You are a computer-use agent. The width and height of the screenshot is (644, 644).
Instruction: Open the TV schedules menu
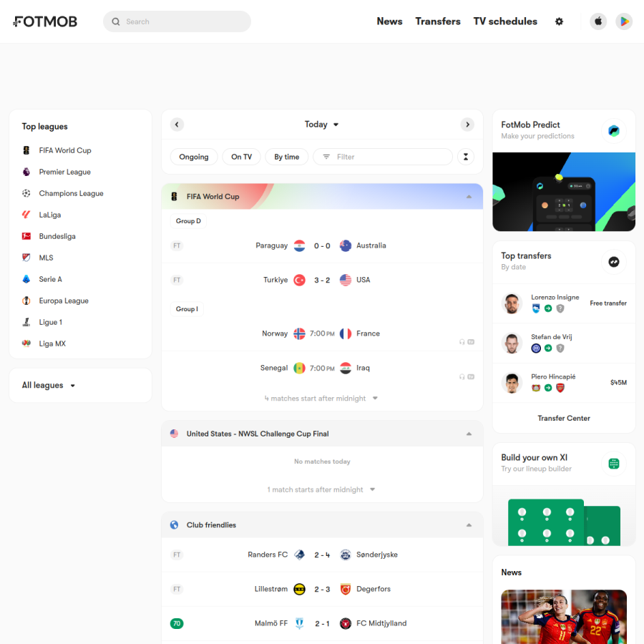point(505,21)
